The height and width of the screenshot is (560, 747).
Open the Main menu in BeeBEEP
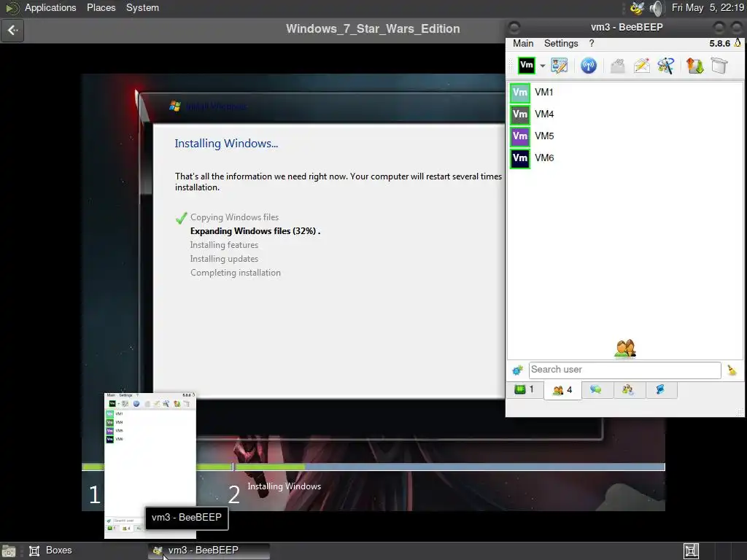click(523, 43)
